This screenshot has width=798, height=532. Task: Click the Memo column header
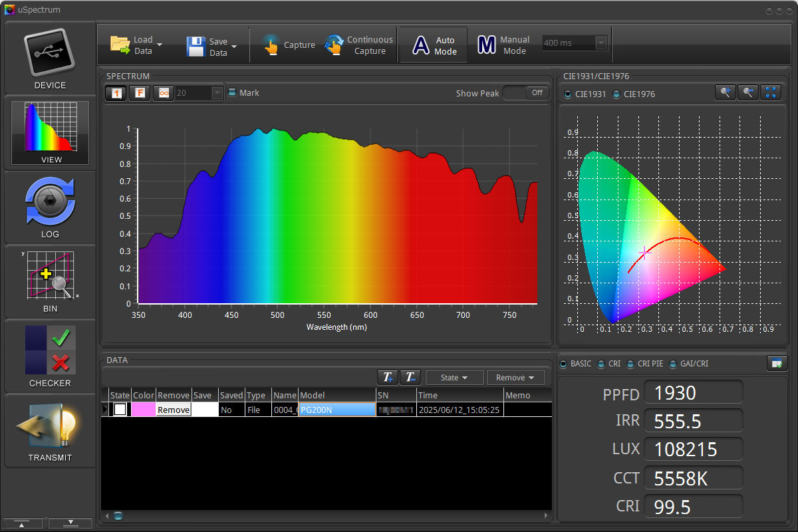click(x=527, y=395)
